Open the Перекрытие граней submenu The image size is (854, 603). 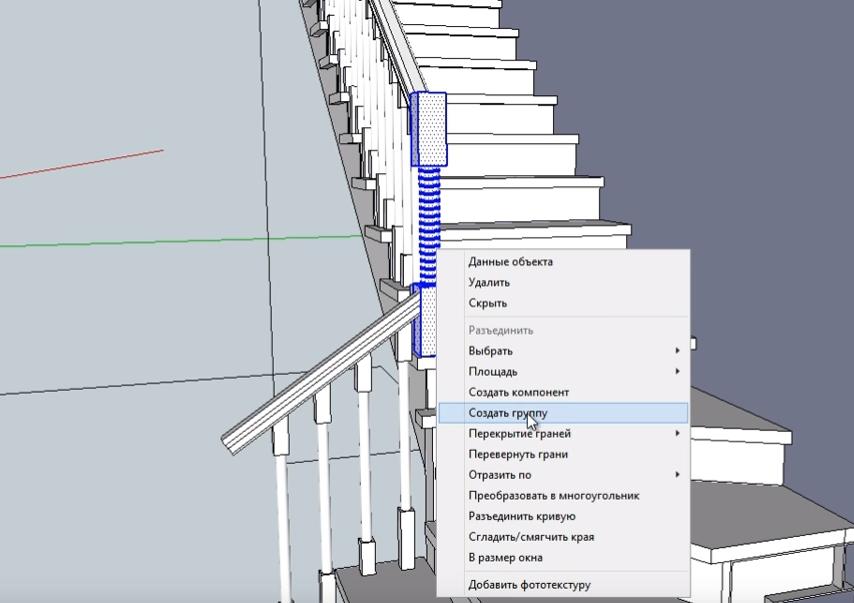coord(520,434)
